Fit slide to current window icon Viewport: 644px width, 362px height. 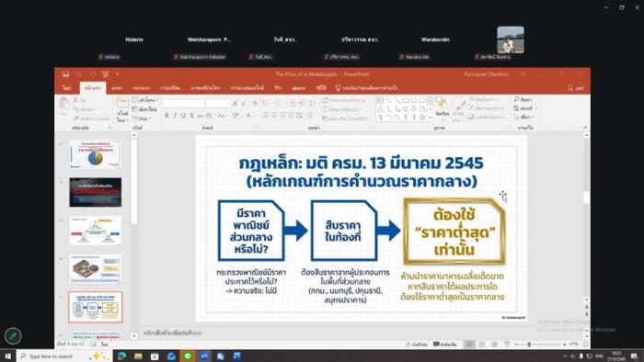[x=585, y=345]
